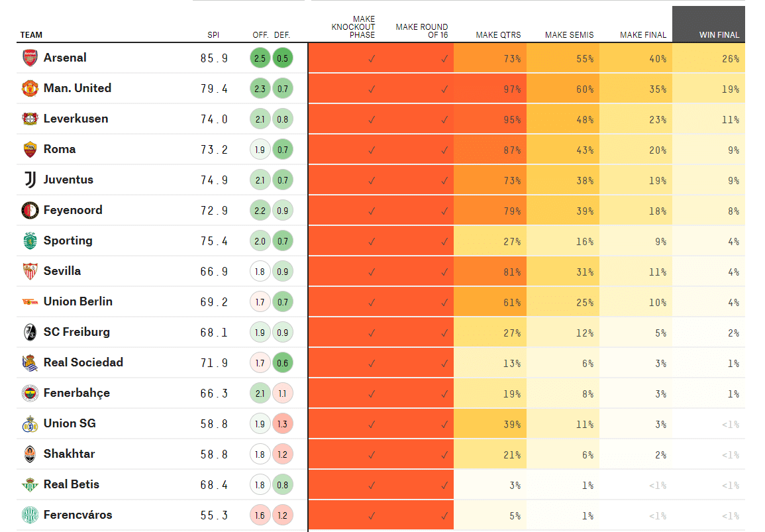The width and height of the screenshot is (765, 532).
Task: Open the Sevilla team name link
Action: 62,271
